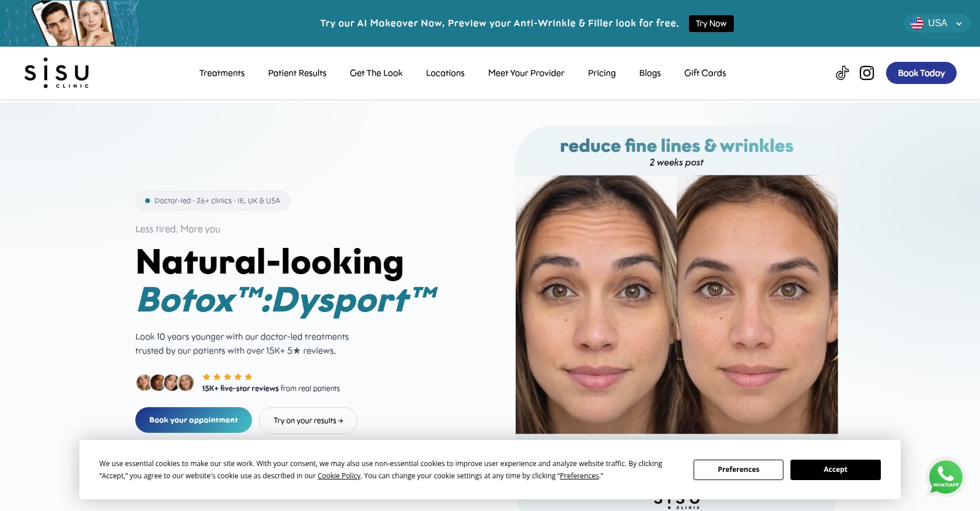
Task: Click the SISU Clinic logo
Action: click(57, 73)
